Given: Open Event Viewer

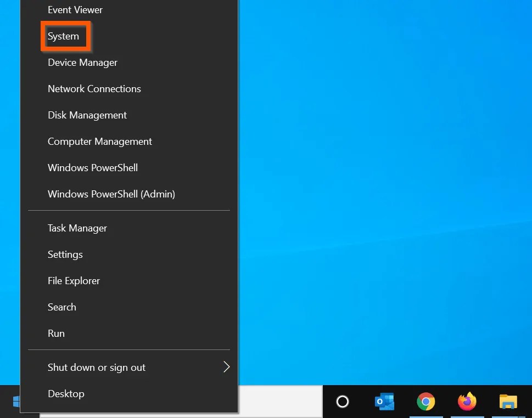Looking at the screenshot, I should pyautogui.click(x=75, y=9).
